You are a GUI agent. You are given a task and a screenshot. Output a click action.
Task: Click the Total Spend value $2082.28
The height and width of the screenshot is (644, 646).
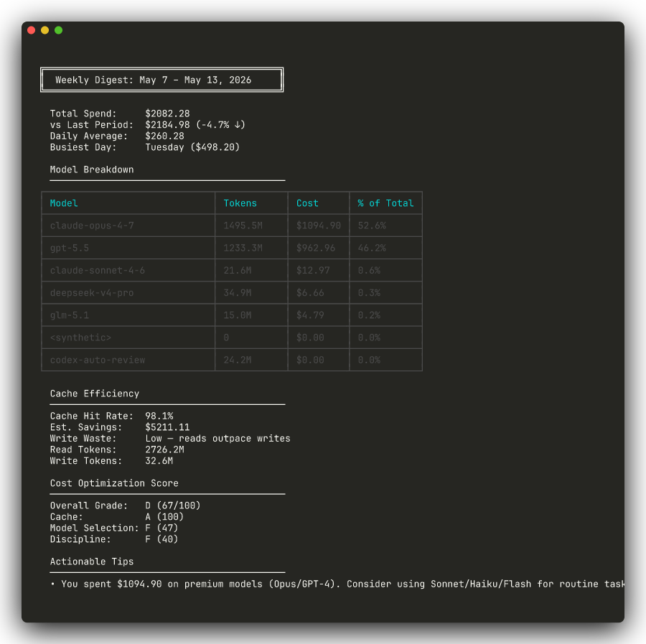coord(167,113)
